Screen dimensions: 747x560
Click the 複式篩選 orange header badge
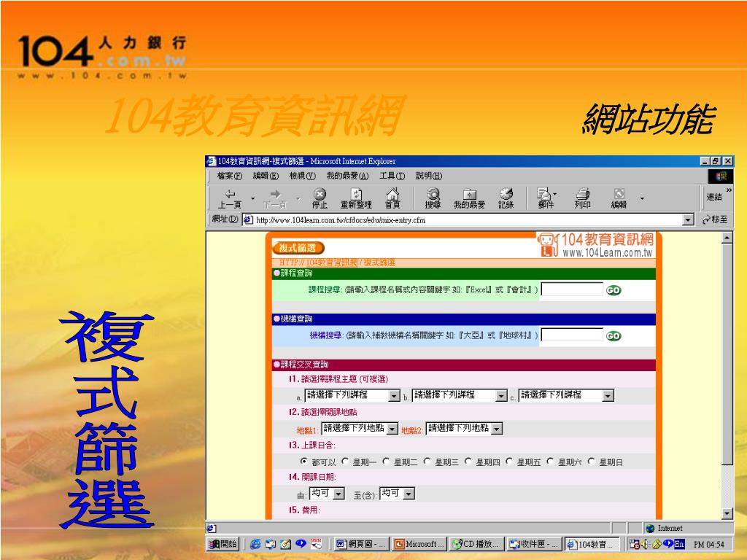coord(298,248)
